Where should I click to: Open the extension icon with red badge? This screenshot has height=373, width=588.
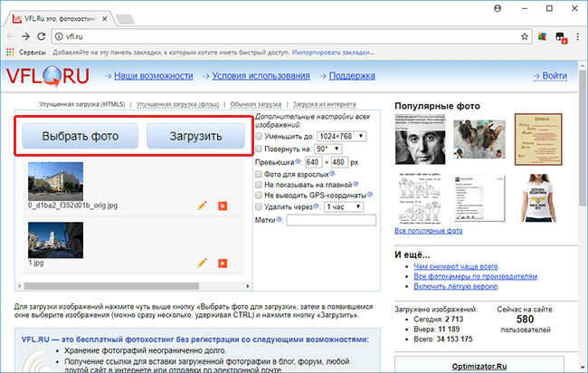561,37
